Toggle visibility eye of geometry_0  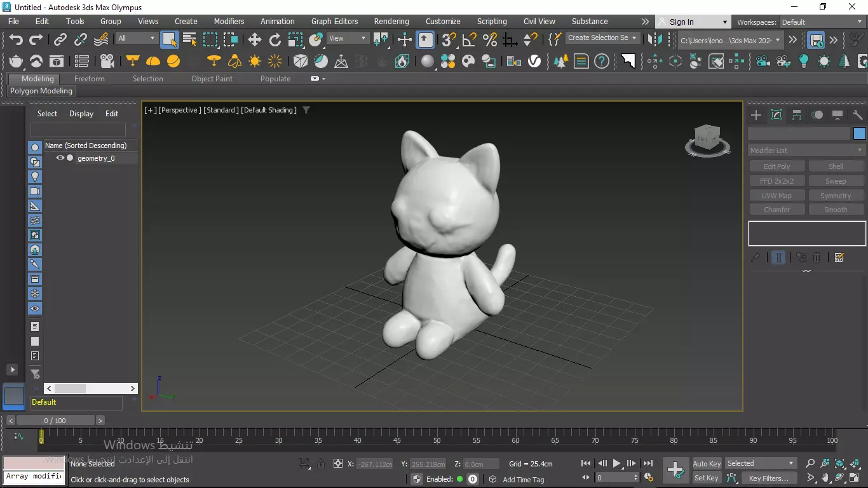(60, 158)
